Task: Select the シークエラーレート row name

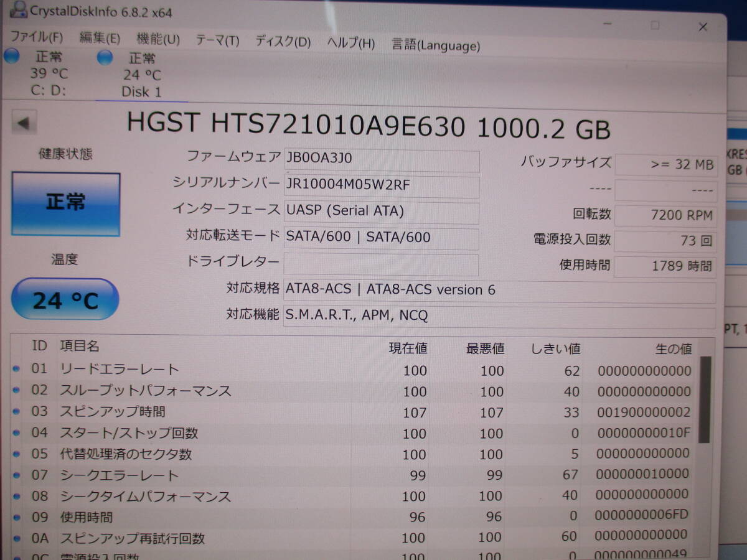Action: pyautogui.click(x=119, y=475)
